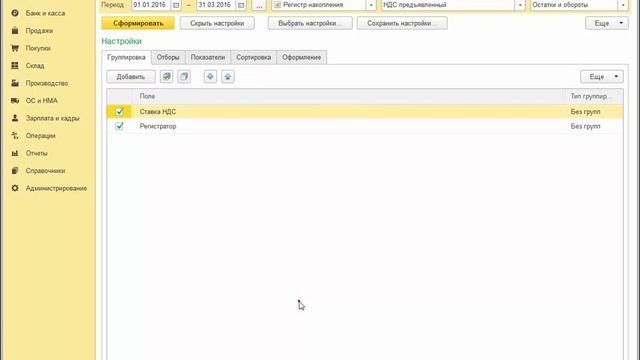The width and height of the screenshot is (640, 360).
Task: Open the Регистр накопления dropdown
Action: (371, 5)
